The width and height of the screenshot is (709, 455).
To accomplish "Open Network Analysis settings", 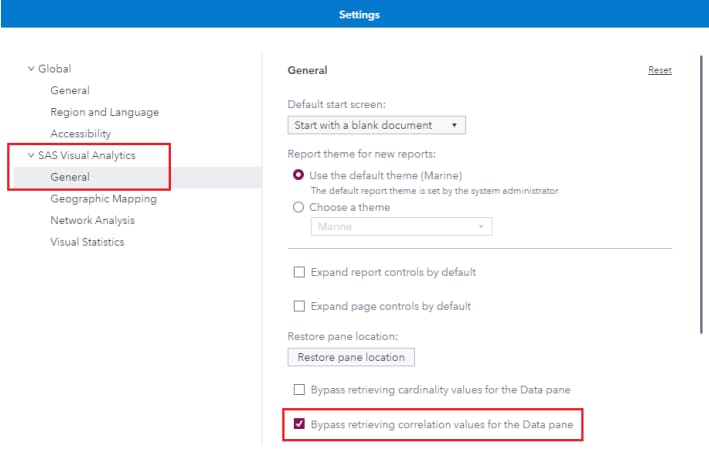I will (92, 220).
